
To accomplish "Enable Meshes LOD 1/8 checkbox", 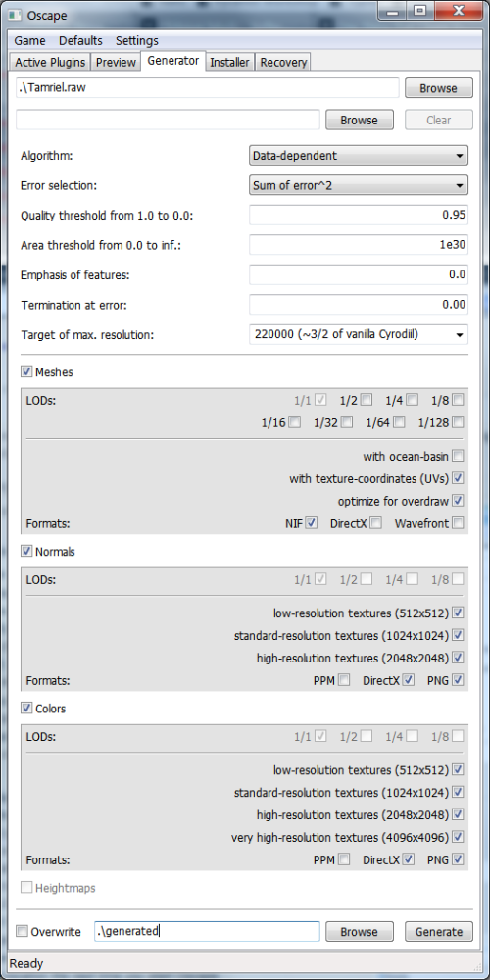I will (x=458, y=400).
